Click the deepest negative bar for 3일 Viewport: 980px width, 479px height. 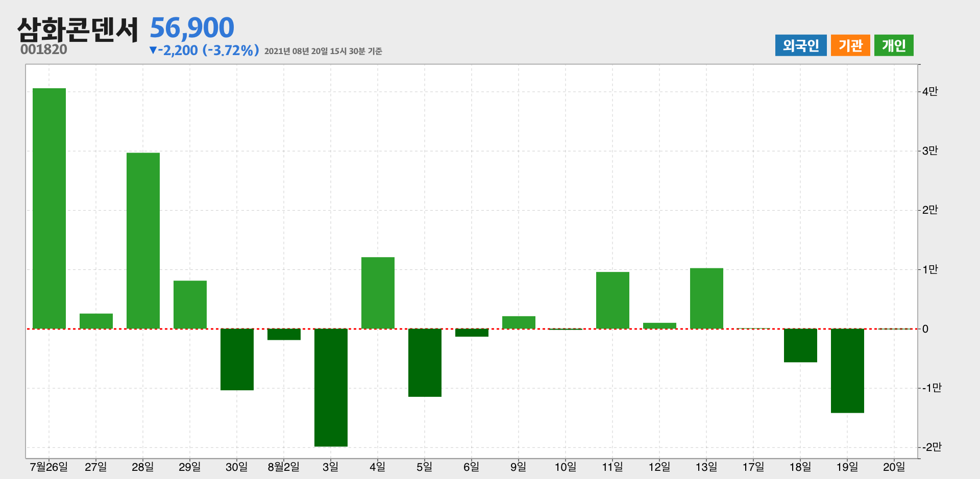coord(331,388)
